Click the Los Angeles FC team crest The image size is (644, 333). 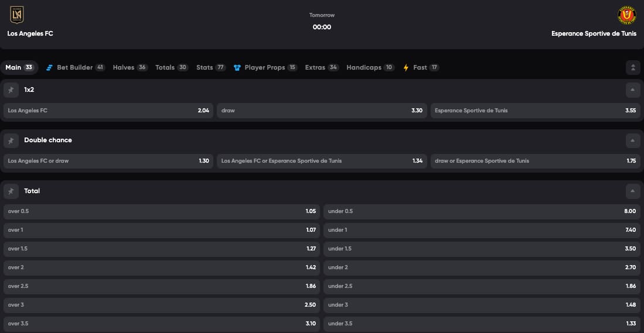tap(17, 15)
